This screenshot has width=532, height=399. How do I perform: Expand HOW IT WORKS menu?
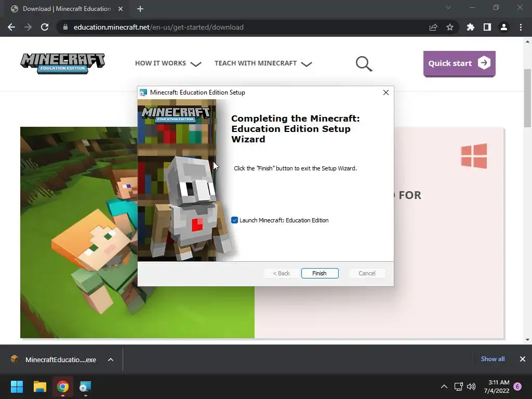coord(168,63)
